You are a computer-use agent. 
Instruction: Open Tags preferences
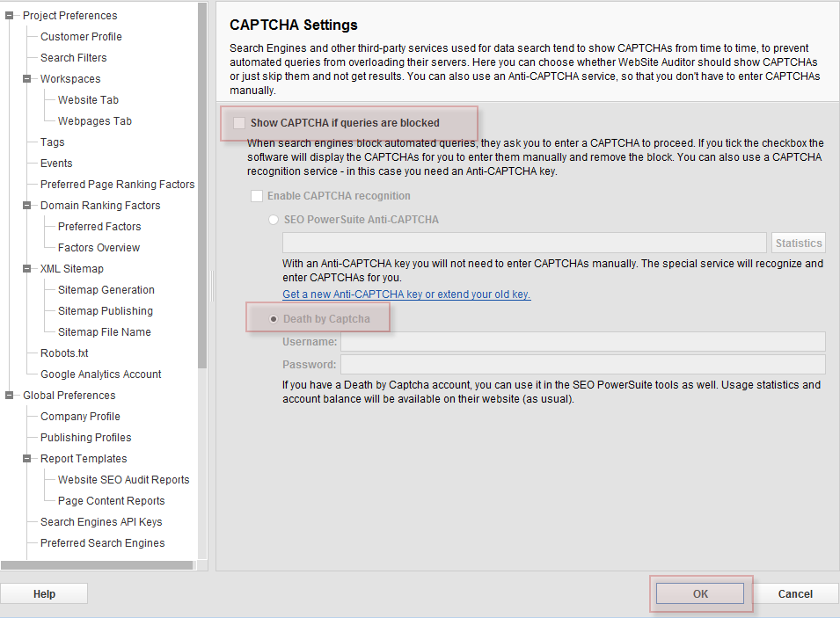[52, 142]
